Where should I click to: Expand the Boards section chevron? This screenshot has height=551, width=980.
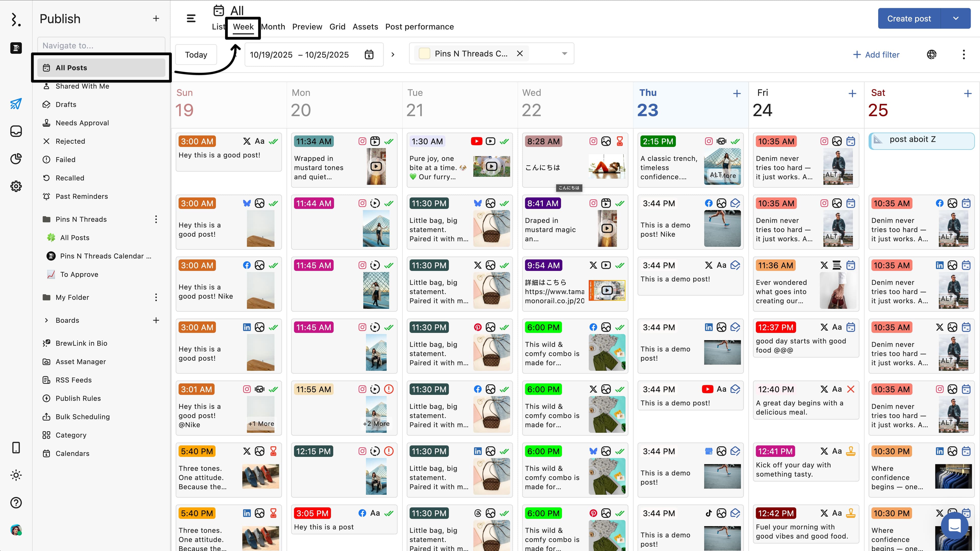pyautogui.click(x=46, y=320)
